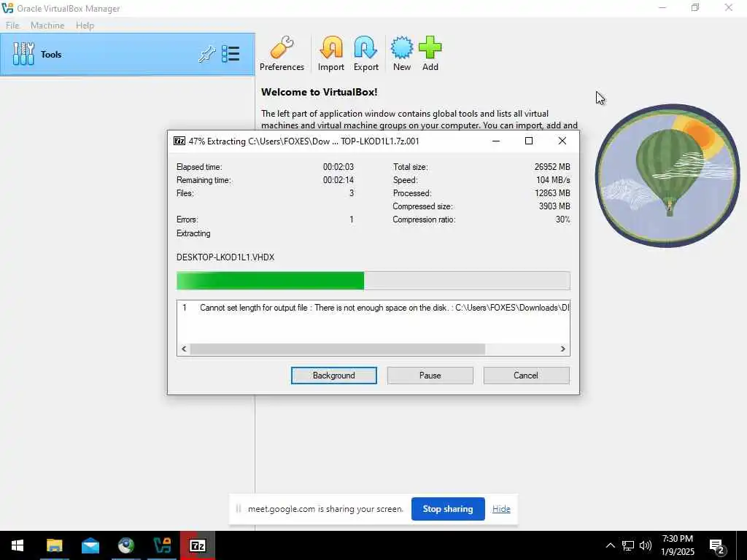Open File Explorer from taskbar
The height and width of the screenshot is (560, 747).
(x=54, y=545)
